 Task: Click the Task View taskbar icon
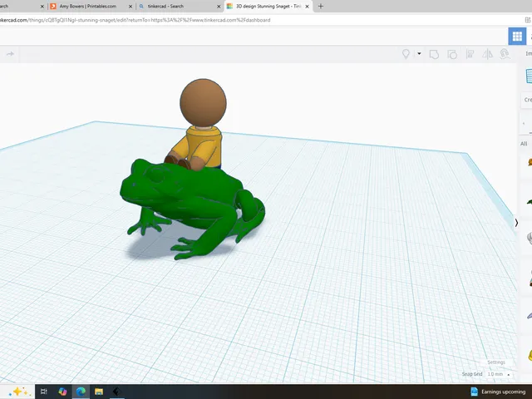44,392
